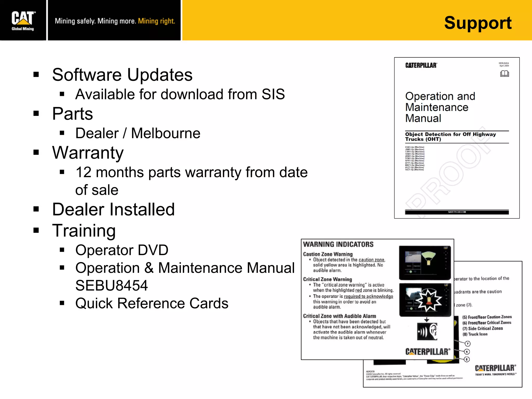This screenshot has width=532, height=399.
Task: Click the Caterpillar logo on warning indicators card
Action: 428,351
